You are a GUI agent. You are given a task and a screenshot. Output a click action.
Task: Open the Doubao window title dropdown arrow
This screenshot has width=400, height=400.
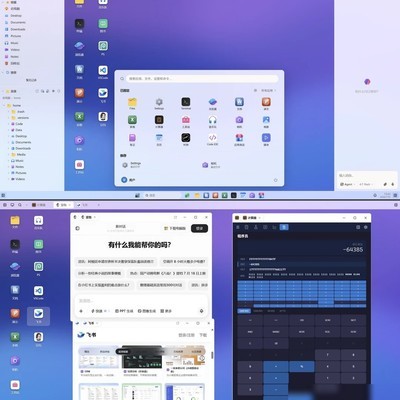click(95, 217)
